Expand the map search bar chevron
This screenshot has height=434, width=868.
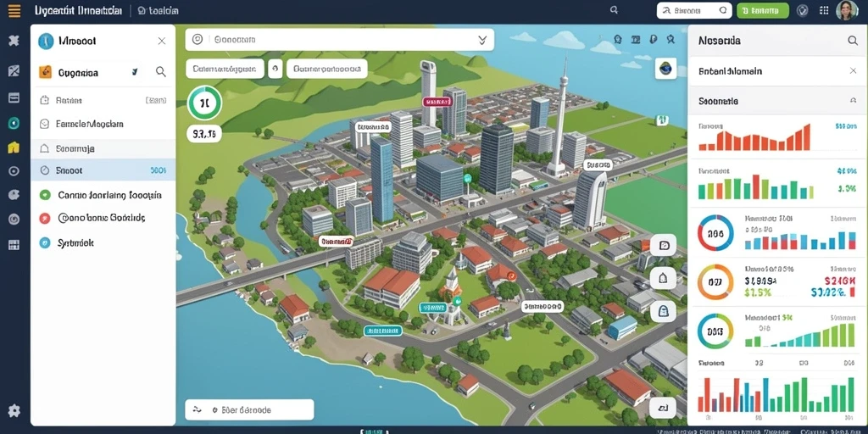coord(482,40)
